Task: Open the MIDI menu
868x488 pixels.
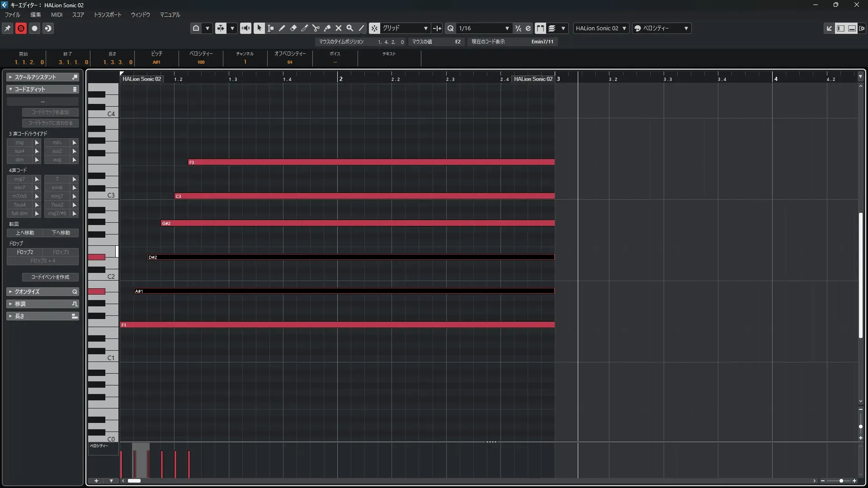Action: point(57,14)
